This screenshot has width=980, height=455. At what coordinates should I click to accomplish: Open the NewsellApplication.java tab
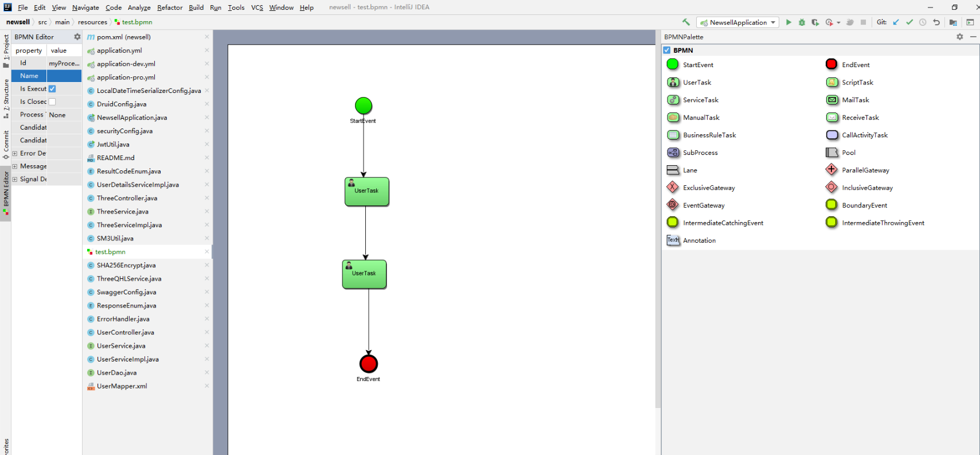132,118
